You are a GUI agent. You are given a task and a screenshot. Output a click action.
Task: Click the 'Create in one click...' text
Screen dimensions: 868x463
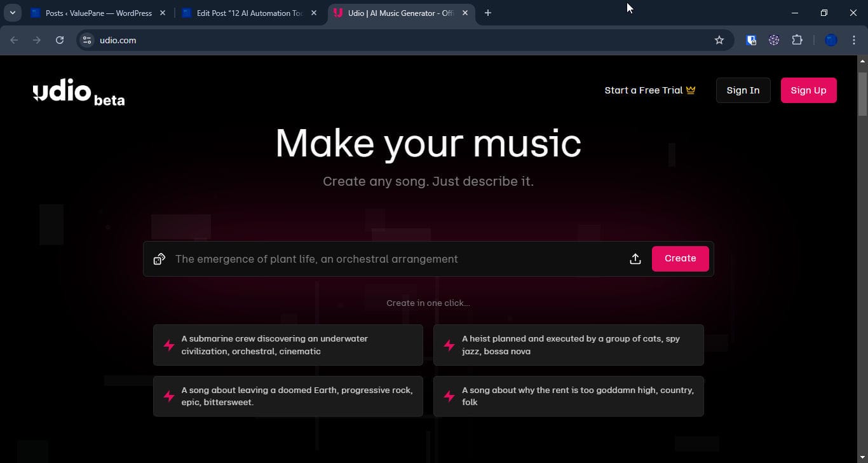(428, 303)
